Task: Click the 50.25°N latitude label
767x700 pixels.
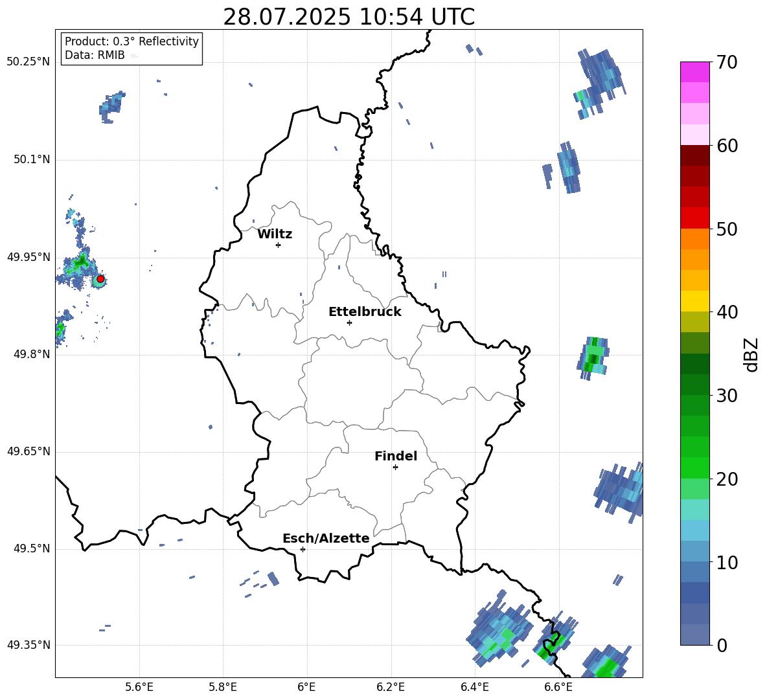Action: [29, 62]
